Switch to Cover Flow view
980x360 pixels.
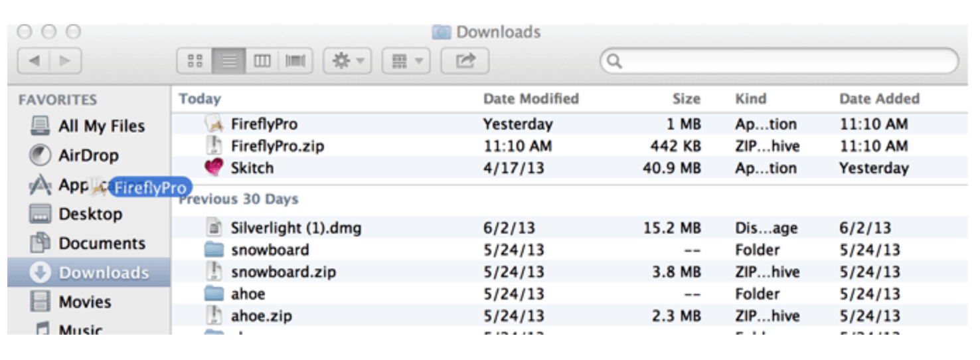[295, 61]
